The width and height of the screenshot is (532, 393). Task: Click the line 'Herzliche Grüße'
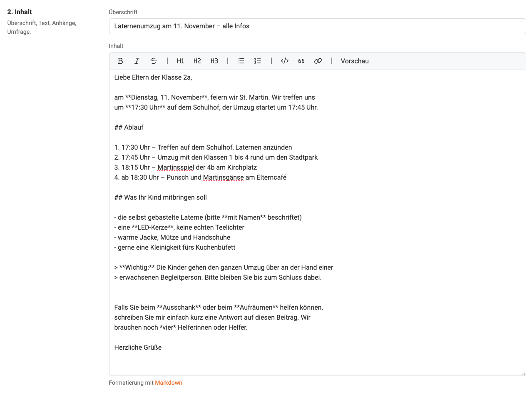[x=138, y=348]
